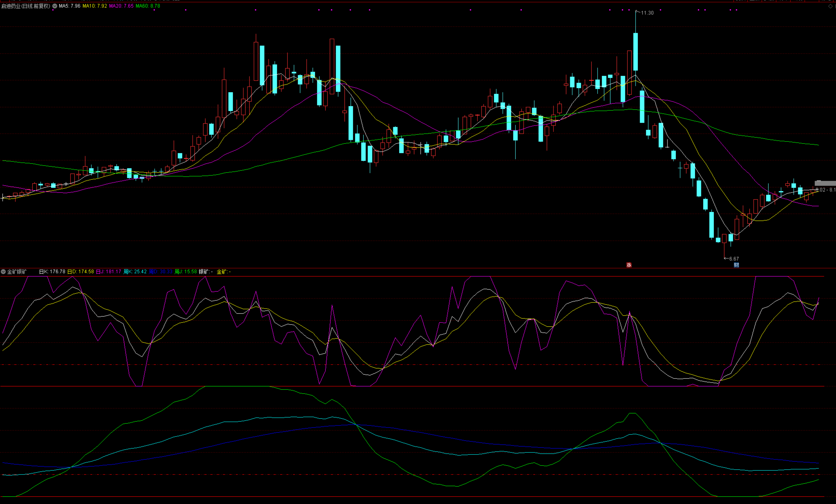Click the 金矿银矿 indicator name
Image resolution: width=836 pixels, height=504 pixels.
click(17, 272)
